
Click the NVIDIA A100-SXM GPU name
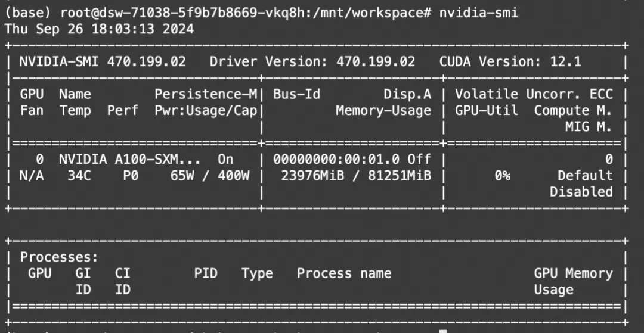[129, 159]
